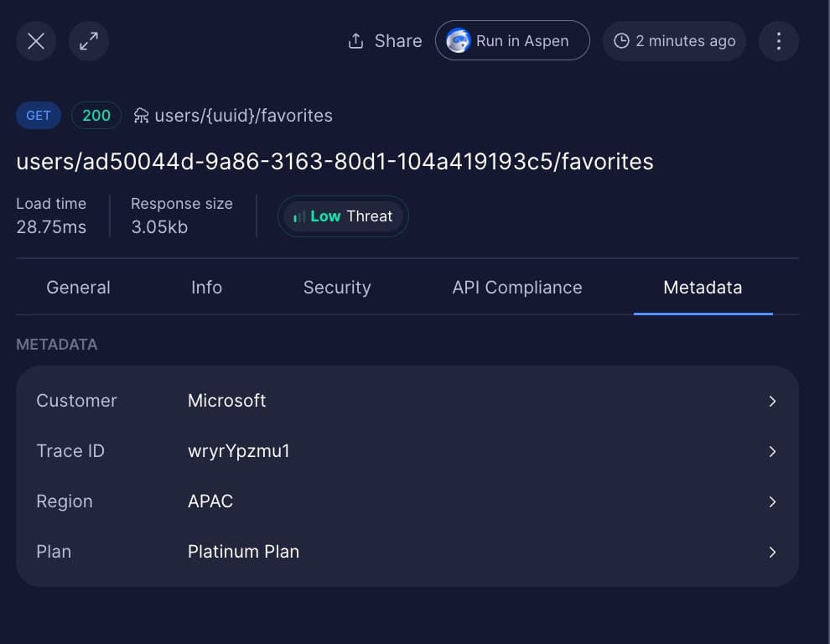
Task: Click the Share button
Action: click(x=383, y=40)
